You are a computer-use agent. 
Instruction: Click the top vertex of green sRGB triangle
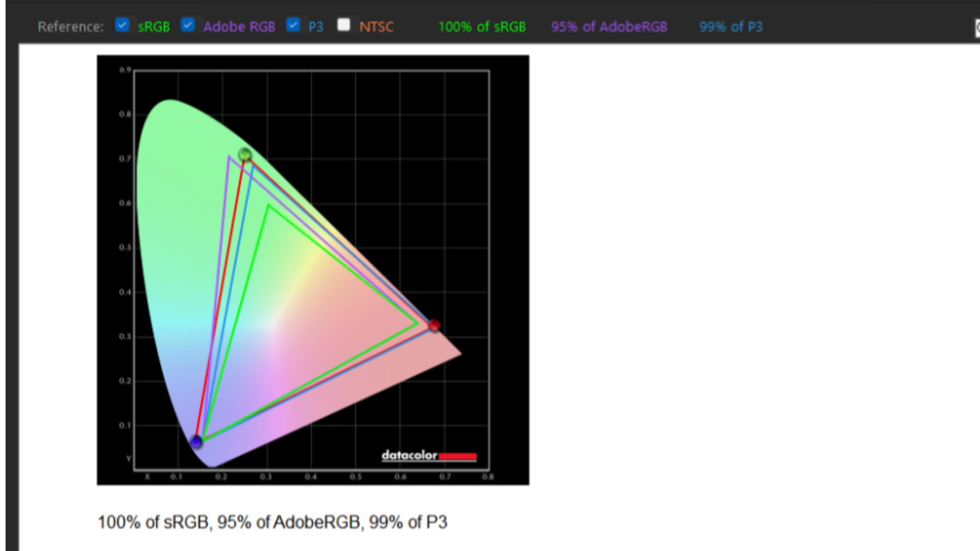tap(268, 205)
